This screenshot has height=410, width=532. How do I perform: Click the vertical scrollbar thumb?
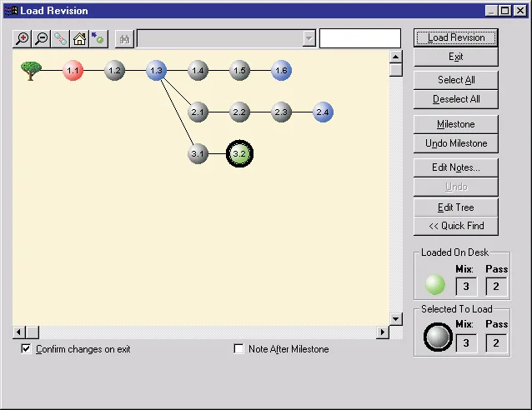395,70
